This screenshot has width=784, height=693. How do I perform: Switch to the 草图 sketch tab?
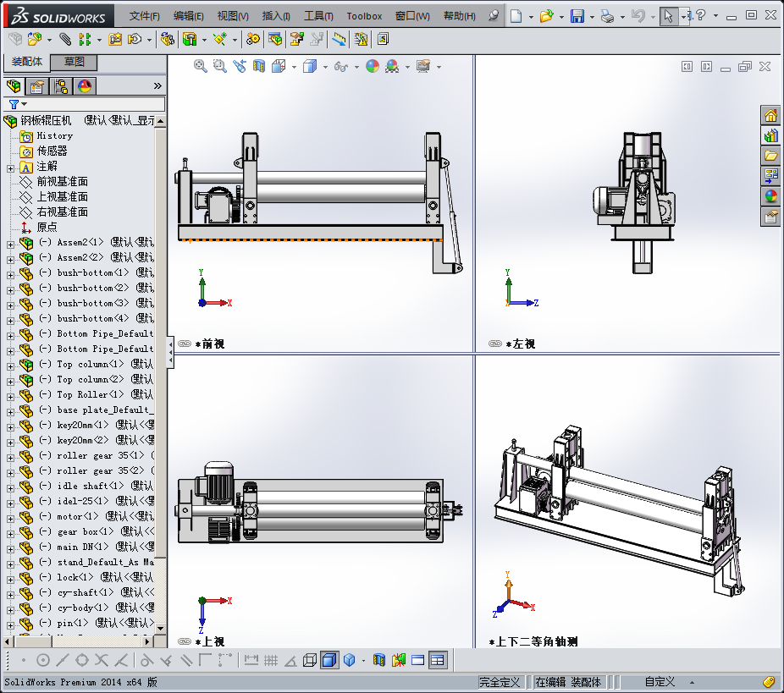click(x=74, y=62)
